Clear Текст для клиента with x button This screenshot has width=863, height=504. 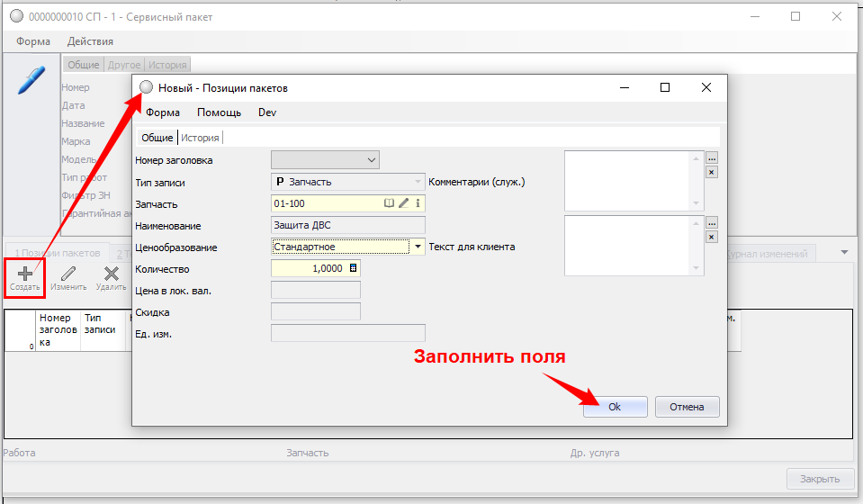[x=711, y=237]
